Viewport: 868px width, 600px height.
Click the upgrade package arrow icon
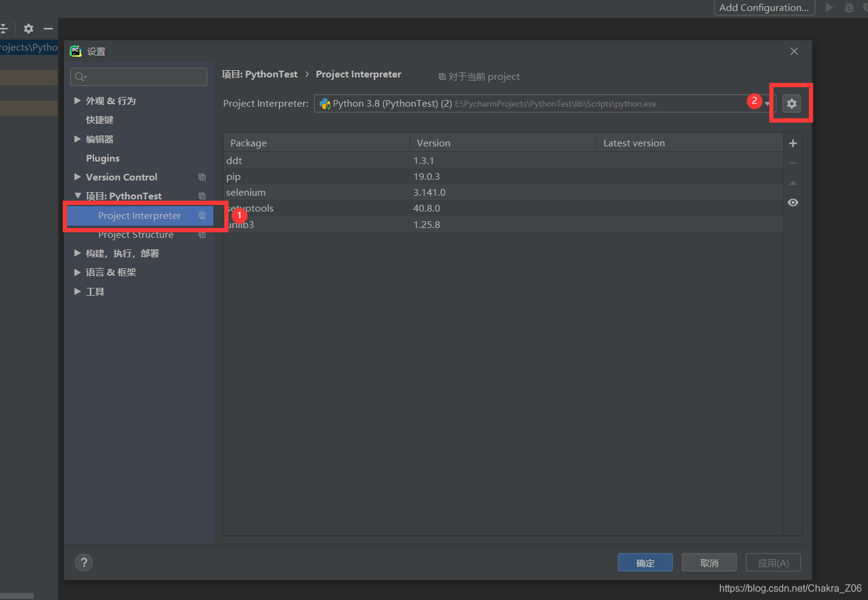(x=793, y=183)
